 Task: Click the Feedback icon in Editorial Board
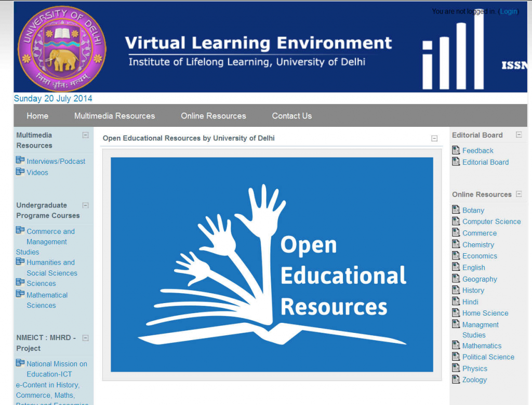tap(455, 150)
